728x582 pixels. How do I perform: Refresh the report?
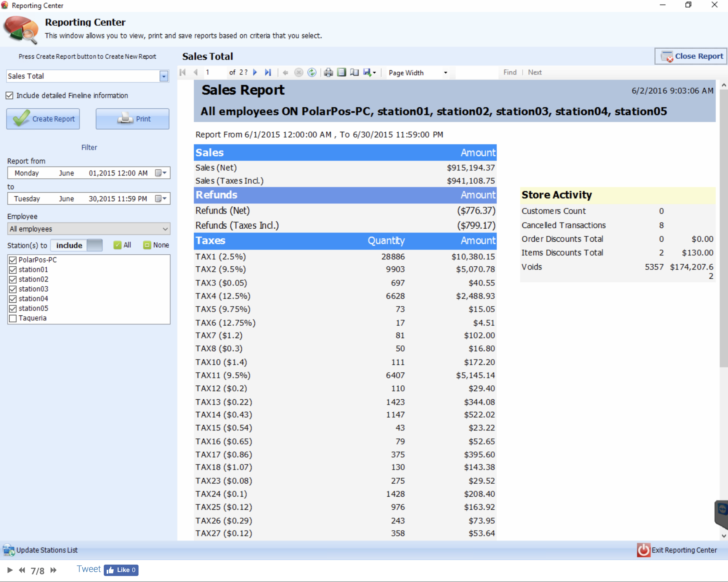[312, 73]
